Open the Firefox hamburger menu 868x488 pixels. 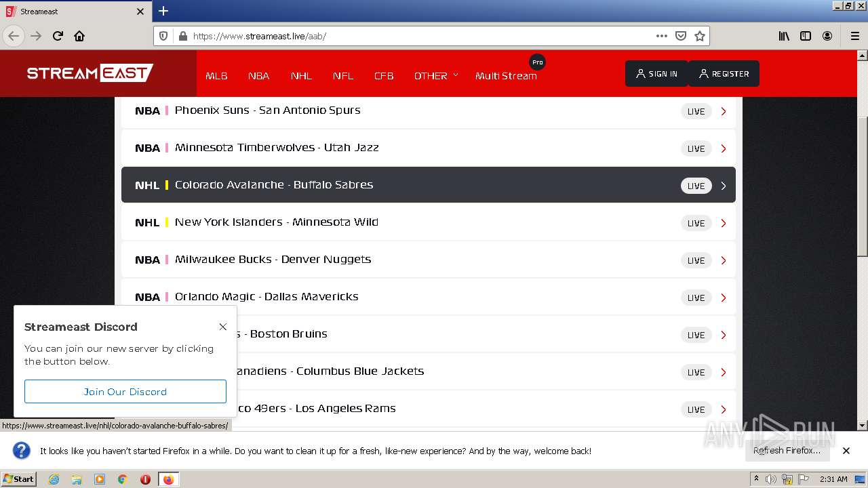(x=854, y=36)
